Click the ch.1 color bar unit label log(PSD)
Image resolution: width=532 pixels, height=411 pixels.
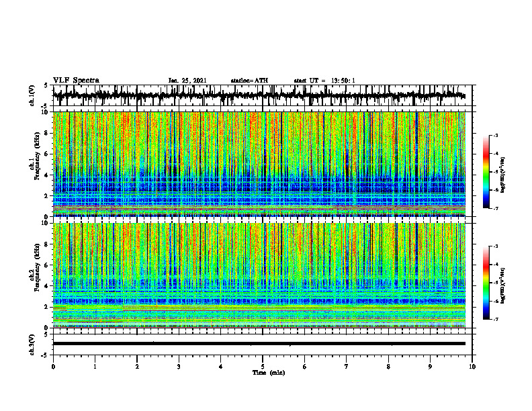pos(503,175)
